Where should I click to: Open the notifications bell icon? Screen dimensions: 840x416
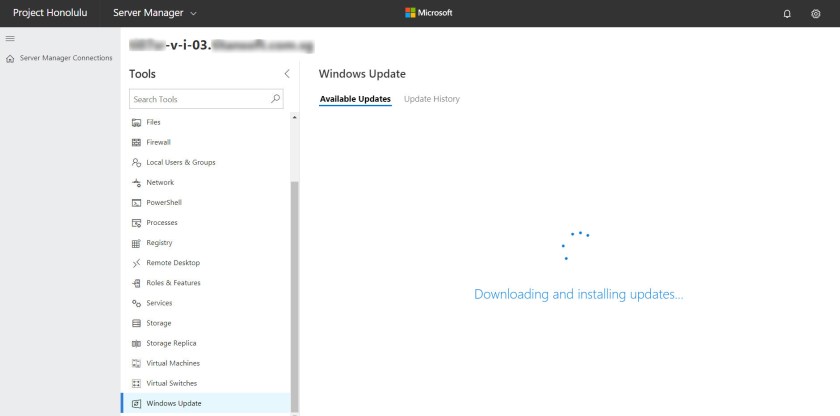pos(786,13)
